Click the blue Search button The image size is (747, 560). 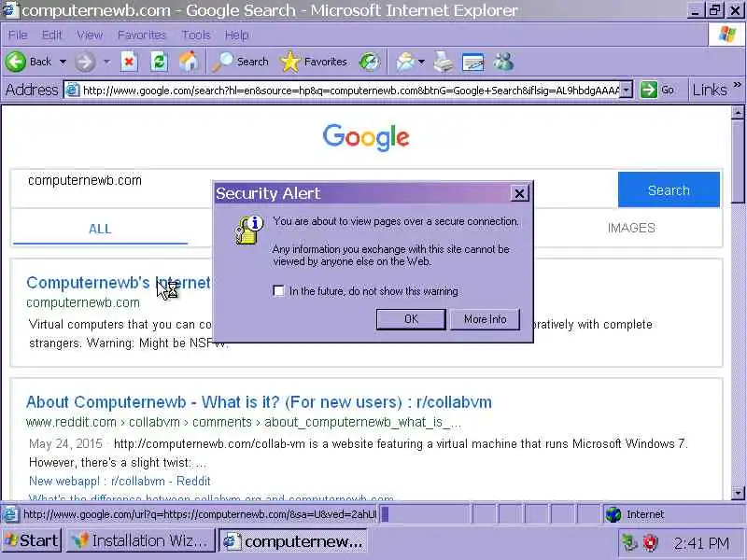point(669,190)
